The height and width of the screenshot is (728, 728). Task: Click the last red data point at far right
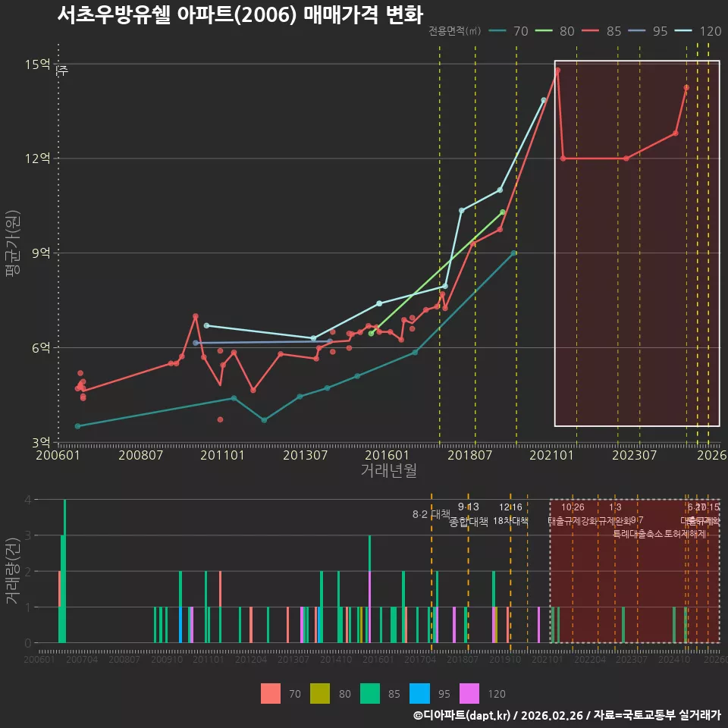[686, 88]
